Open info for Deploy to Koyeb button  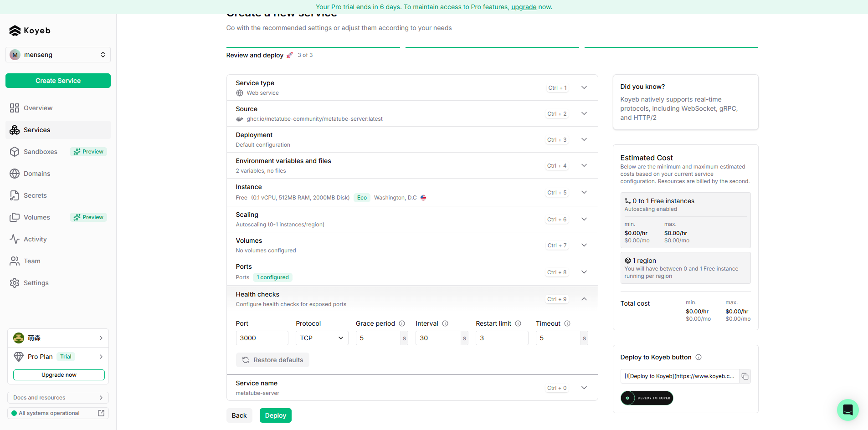pos(699,357)
